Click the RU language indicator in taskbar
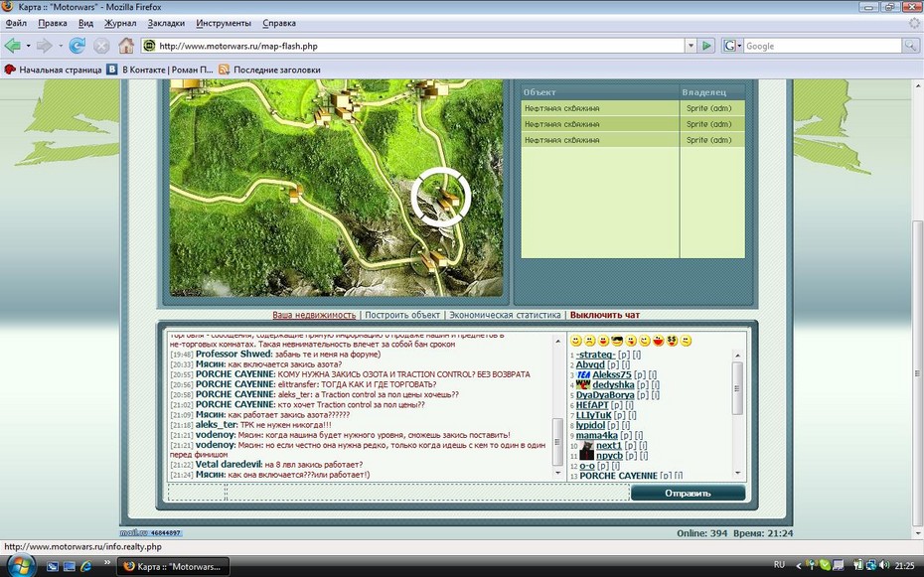 click(x=779, y=565)
